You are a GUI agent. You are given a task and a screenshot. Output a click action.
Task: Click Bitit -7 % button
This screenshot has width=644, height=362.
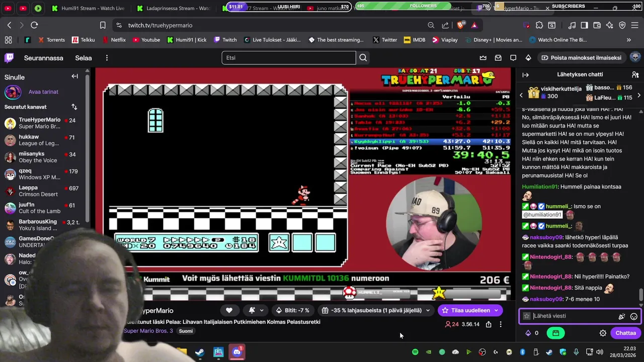click(293, 310)
